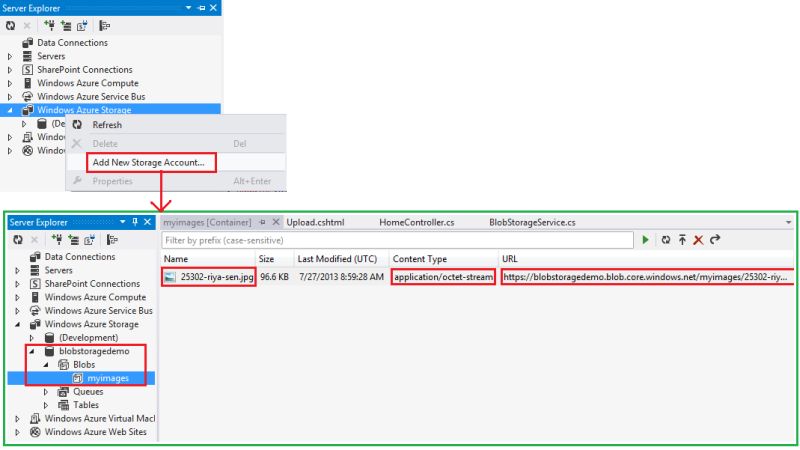Click the Filter by prefix input field
The width and height of the screenshot is (800, 450).
(x=397, y=240)
